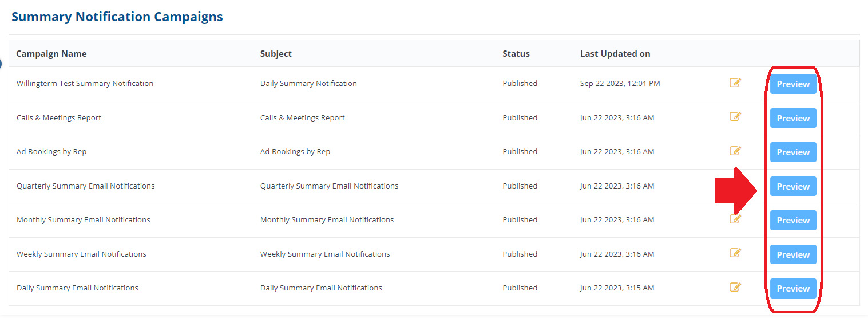
Task: Preview Quarterly Summary Email Notifications
Action: click(793, 186)
